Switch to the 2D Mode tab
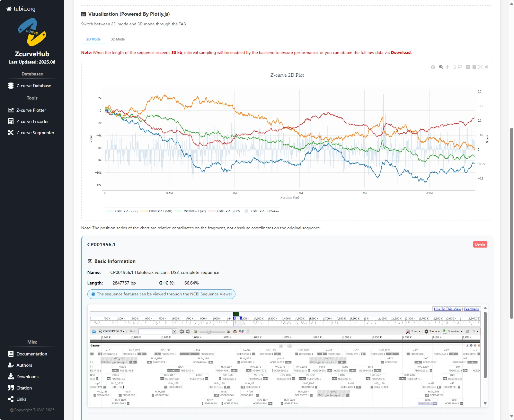The width and height of the screenshot is (514, 420). tap(93, 39)
